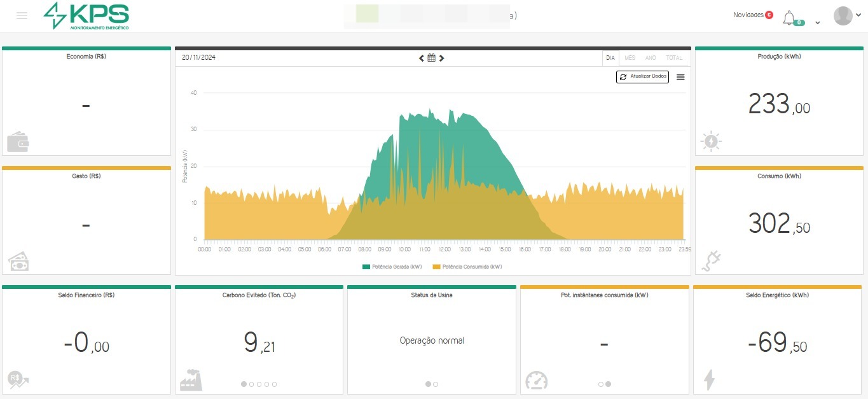Switch to the ANO tab
Screen dimensions: 868x399
click(x=651, y=58)
